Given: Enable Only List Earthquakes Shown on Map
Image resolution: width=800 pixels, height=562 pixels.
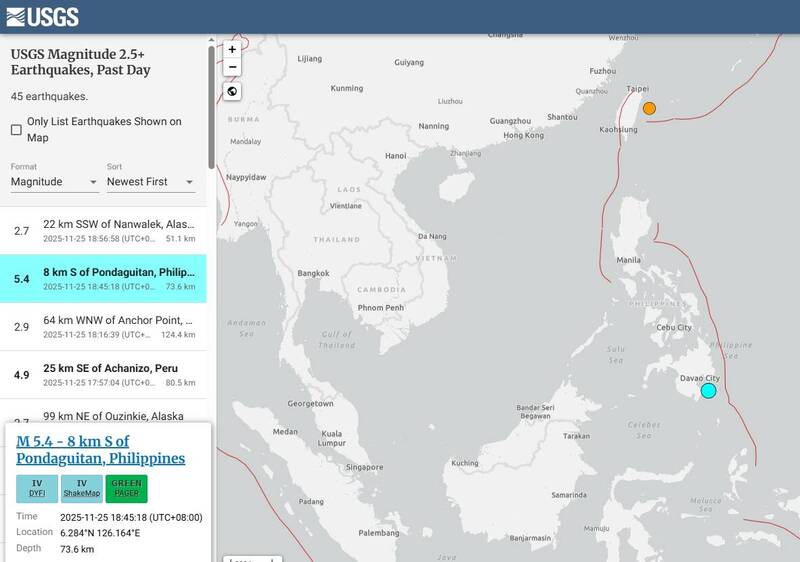Looking at the screenshot, I should tap(16, 130).
